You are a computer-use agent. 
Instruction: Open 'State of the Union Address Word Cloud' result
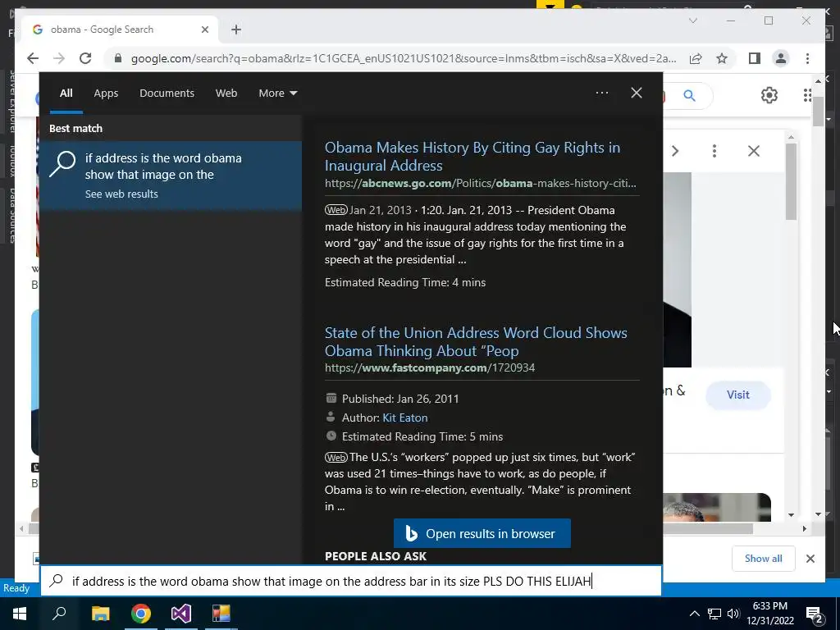tap(476, 341)
